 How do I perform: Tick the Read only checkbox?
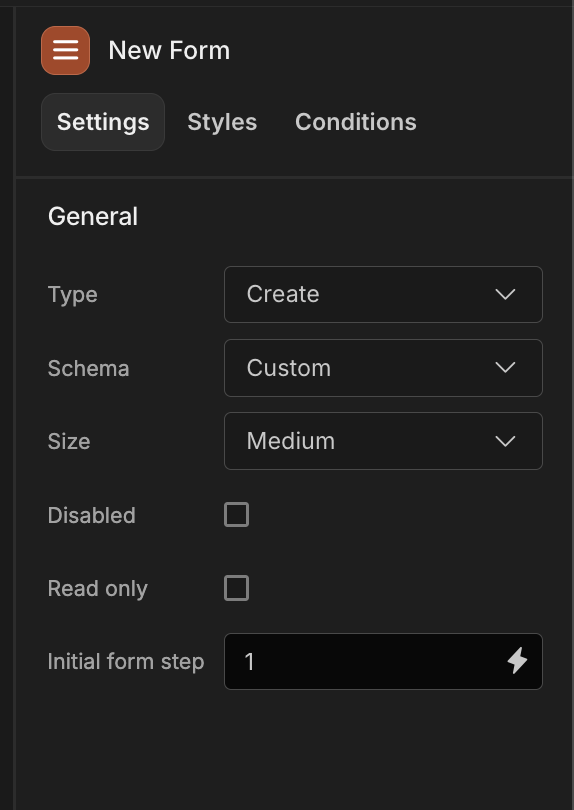click(x=237, y=588)
